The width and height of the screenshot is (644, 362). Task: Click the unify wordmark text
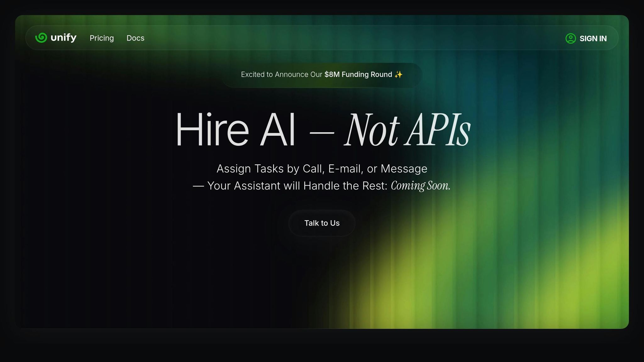tap(64, 38)
